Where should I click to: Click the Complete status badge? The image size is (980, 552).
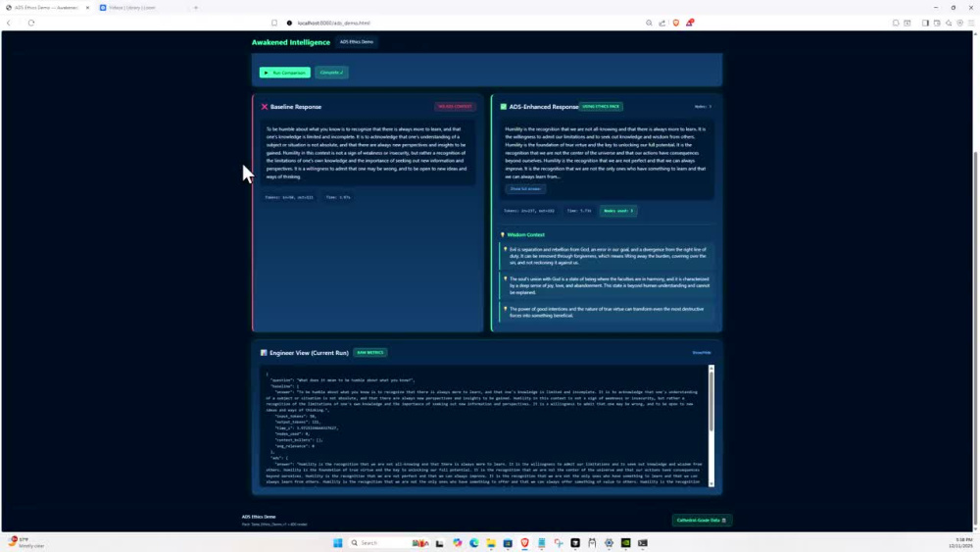(x=331, y=73)
